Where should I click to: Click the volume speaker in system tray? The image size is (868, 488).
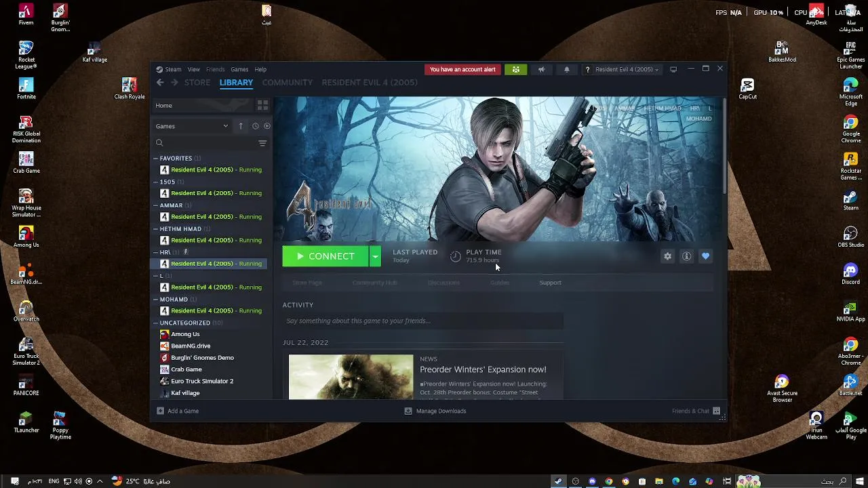[78, 481]
